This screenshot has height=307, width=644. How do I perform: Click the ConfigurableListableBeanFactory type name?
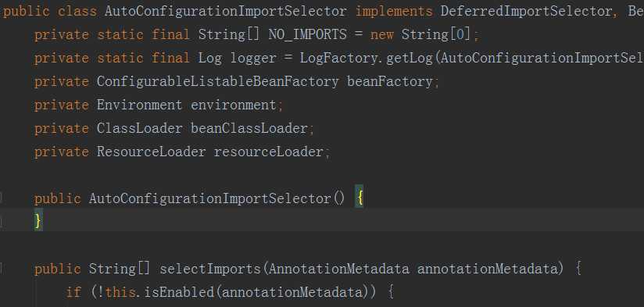coord(218,82)
